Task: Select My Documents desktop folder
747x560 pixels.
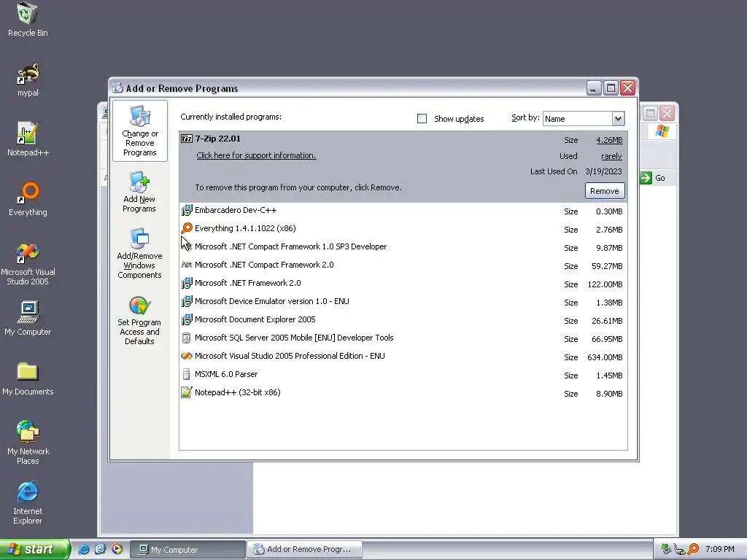Action: [28, 378]
